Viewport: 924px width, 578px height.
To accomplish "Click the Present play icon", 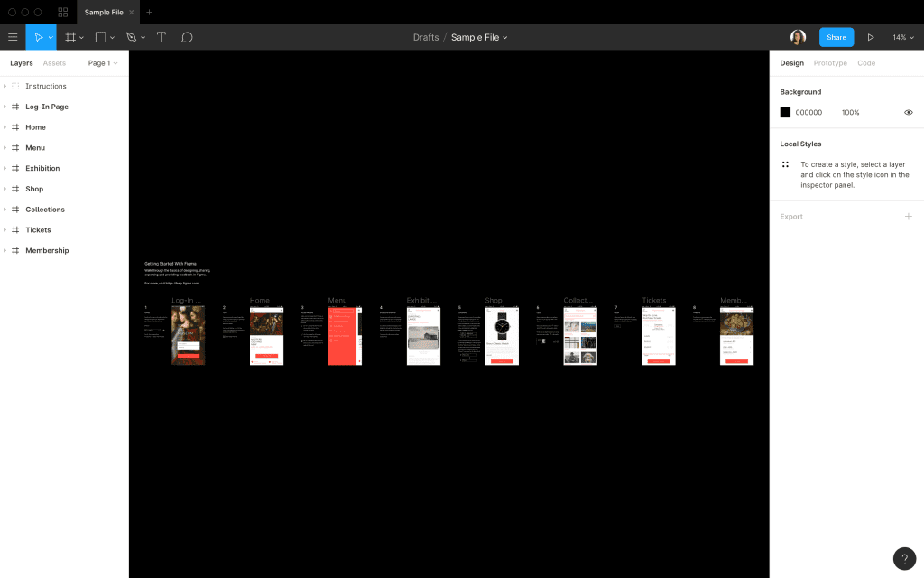I will (871, 37).
